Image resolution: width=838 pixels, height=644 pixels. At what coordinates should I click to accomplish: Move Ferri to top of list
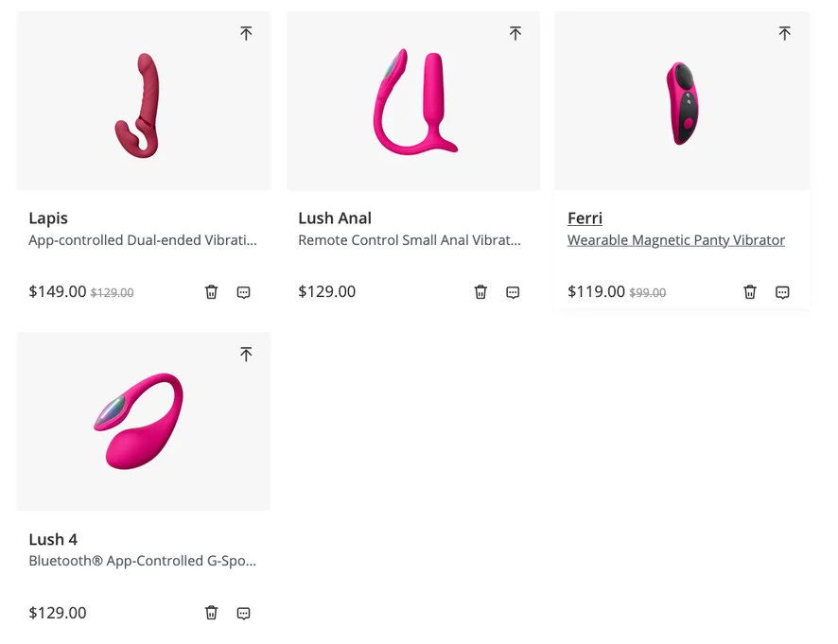784,33
